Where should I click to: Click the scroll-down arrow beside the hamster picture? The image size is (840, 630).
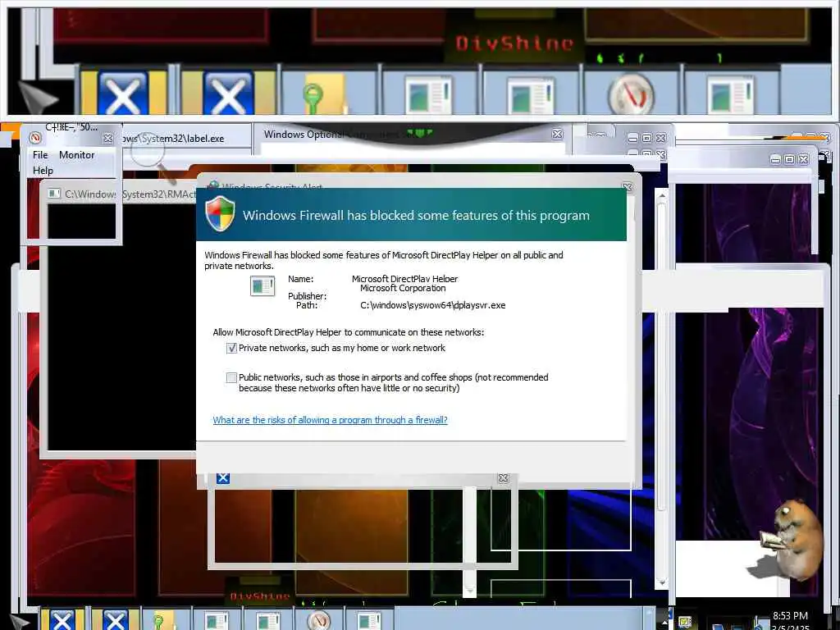pyautogui.click(x=662, y=582)
